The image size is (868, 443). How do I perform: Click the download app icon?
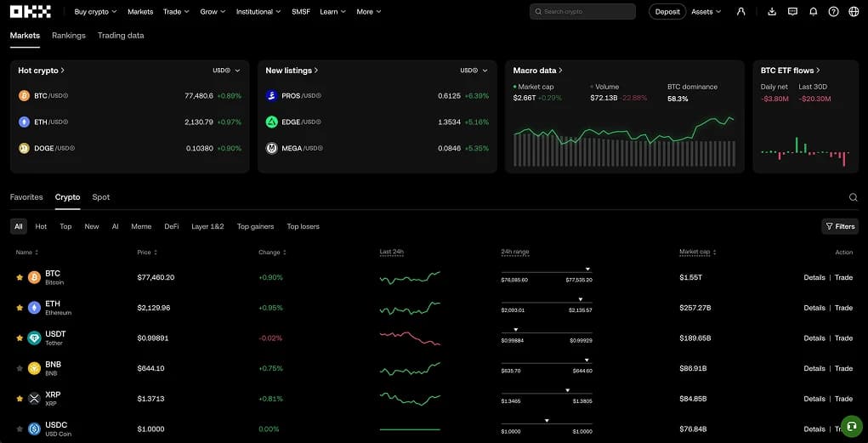pos(772,12)
